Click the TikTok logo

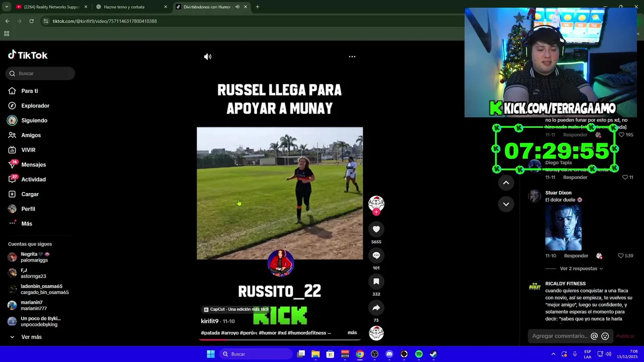[x=28, y=55]
